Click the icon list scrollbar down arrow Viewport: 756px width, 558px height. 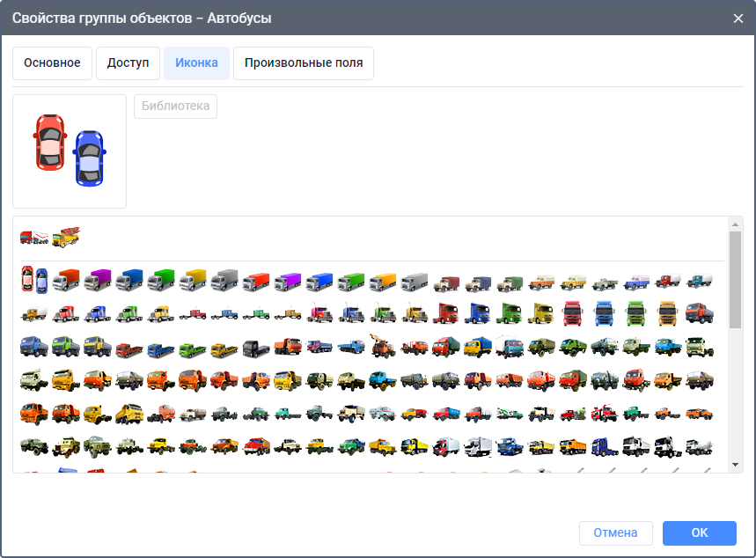coord(735,465)
